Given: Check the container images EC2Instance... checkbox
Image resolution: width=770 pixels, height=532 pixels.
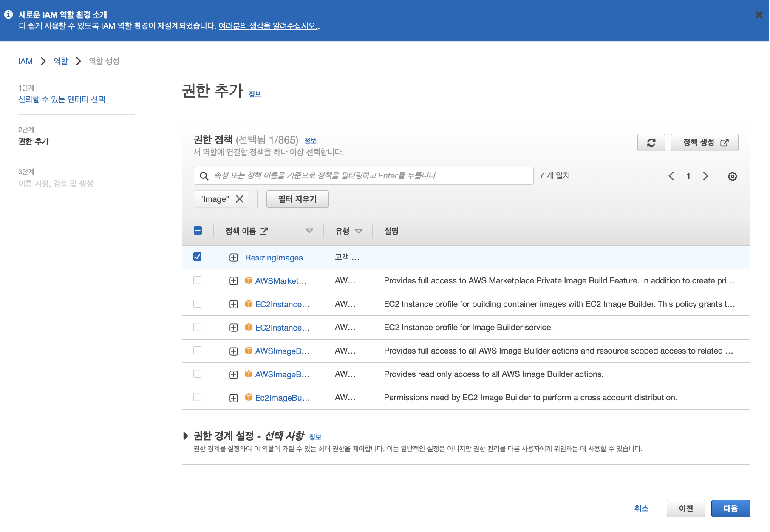Looking at the screenshot, I should tap(197, 304).
